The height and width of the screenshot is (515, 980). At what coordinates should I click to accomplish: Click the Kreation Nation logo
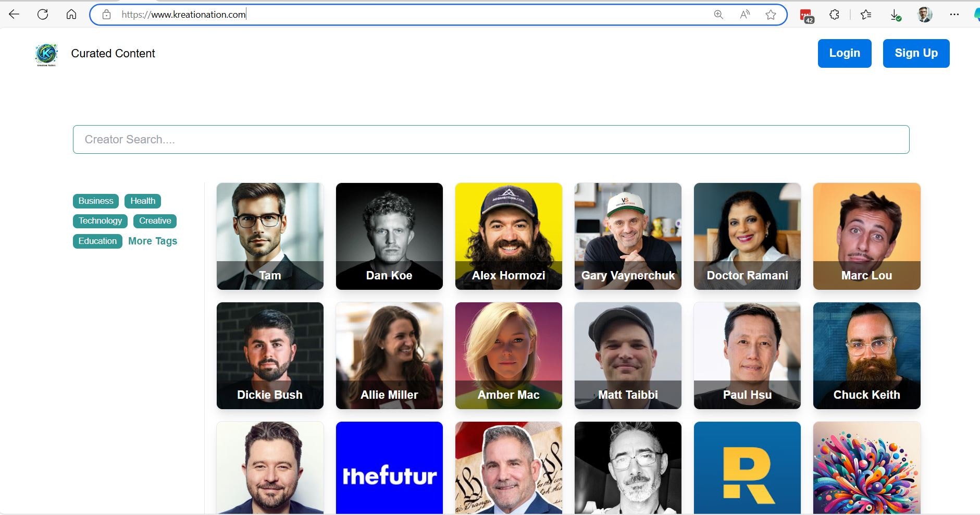coord(46,54)
